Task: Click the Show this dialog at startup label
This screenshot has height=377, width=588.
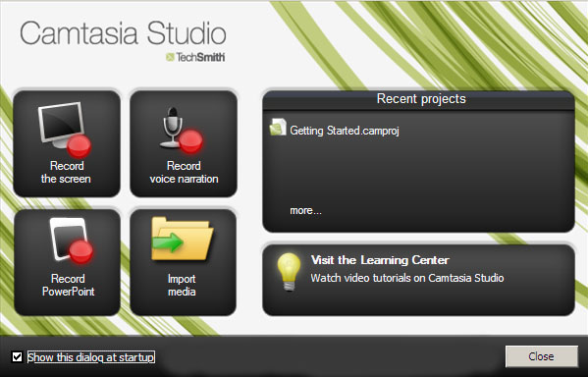Action: point(91,357)
